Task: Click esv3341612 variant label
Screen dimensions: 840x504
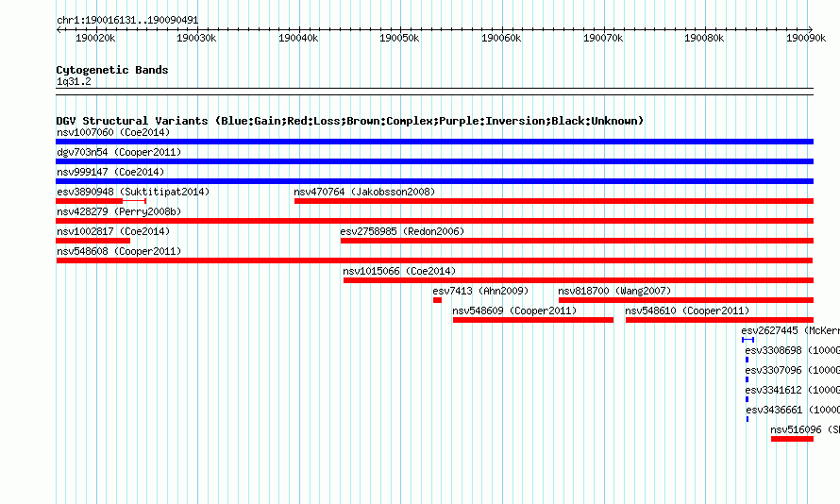Action: pyautogui.click(x=792, y=390)
